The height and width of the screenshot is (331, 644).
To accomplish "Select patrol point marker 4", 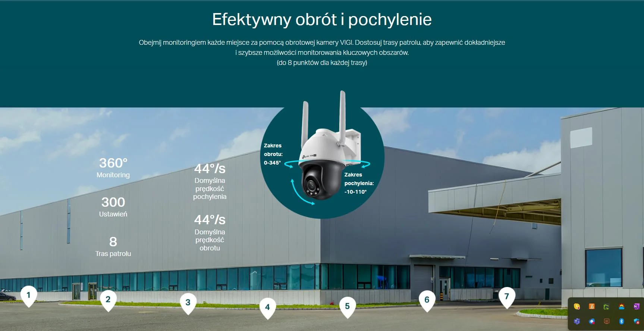I will pos(267,307).
